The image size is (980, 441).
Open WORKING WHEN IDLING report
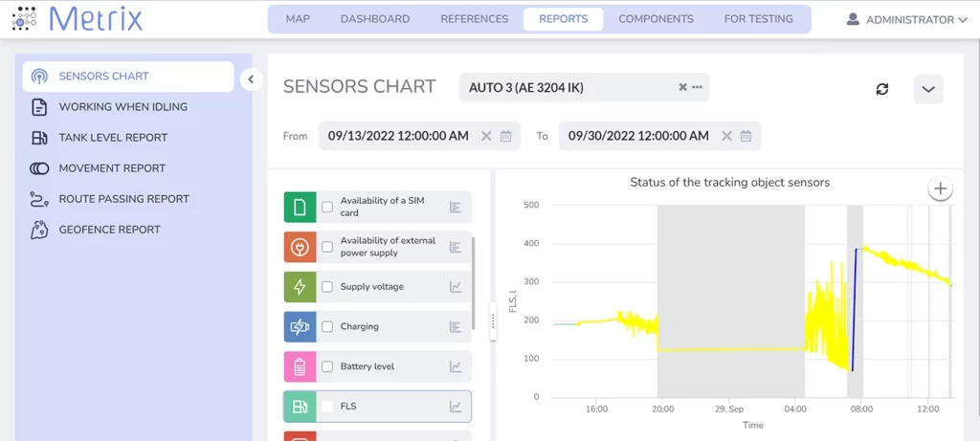tap(123, 107)
